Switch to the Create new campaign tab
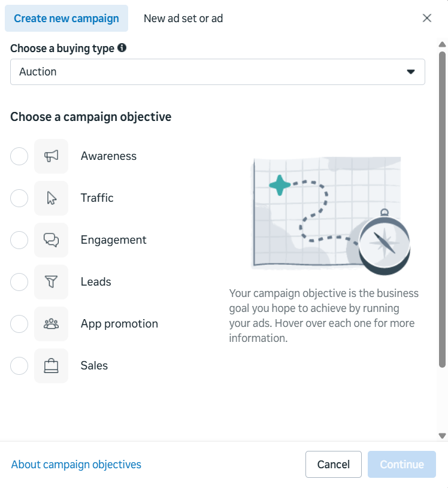The image size is (448, 488). [x=66, y=18]
